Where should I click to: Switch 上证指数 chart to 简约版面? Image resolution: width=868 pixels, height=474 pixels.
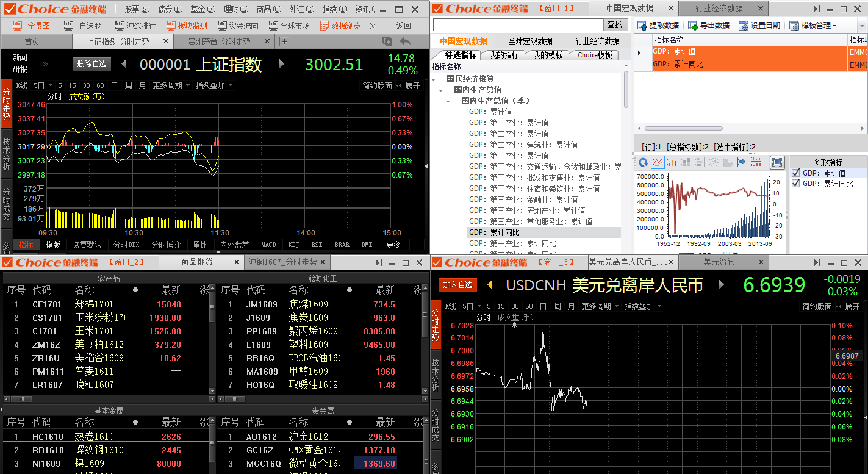coord(378,85)
